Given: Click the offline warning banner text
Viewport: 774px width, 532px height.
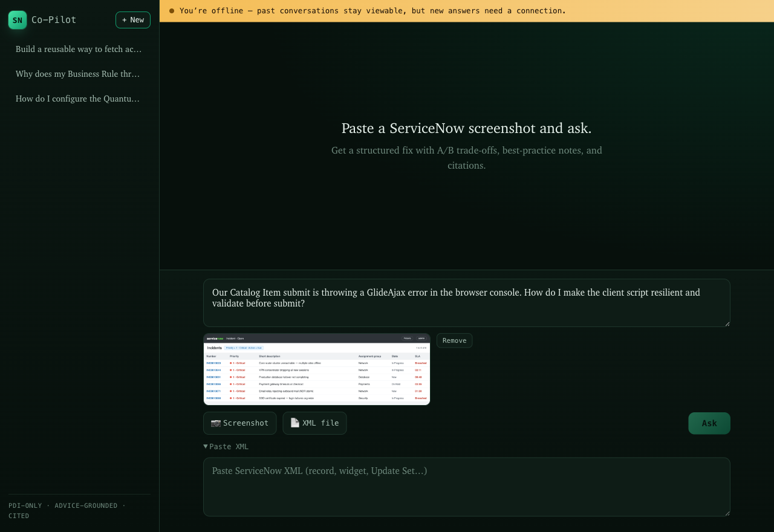Looking at the screenshot, I should [372, 10].
